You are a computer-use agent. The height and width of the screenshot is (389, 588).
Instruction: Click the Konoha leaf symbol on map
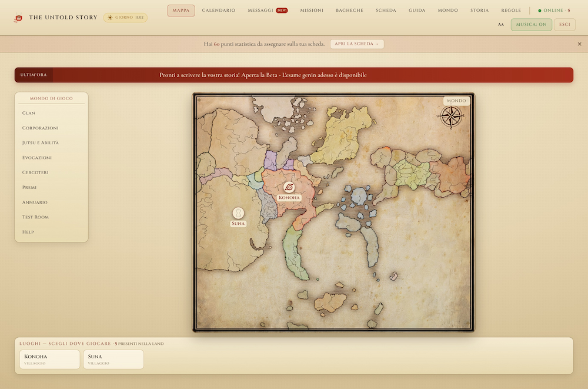point(289,187)
